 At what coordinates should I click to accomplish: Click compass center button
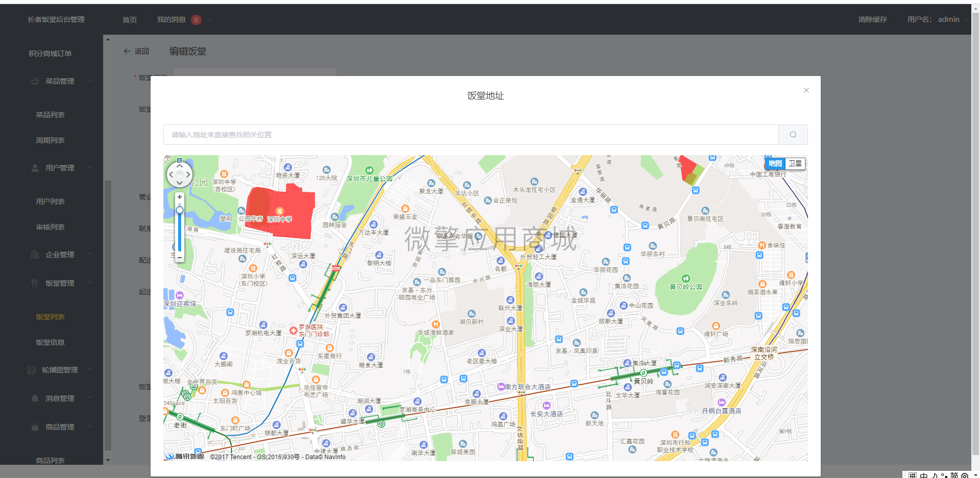point(180,174)
